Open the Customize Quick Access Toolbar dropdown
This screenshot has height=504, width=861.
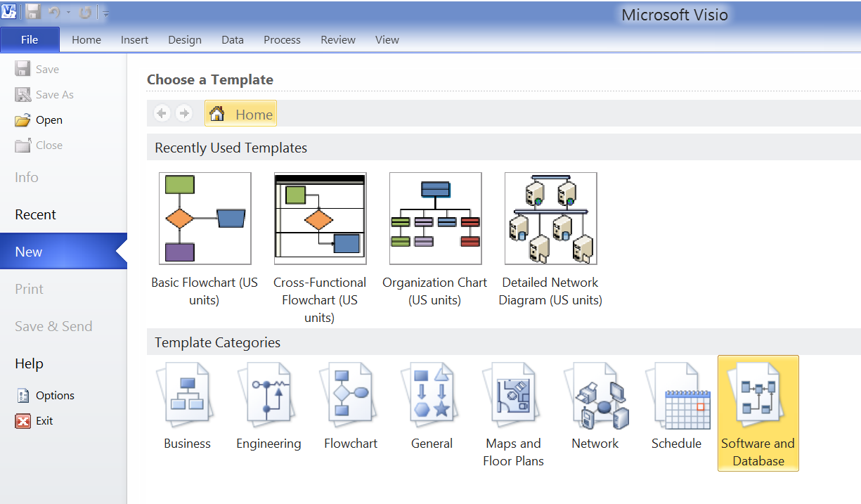[x=106, y=13]
